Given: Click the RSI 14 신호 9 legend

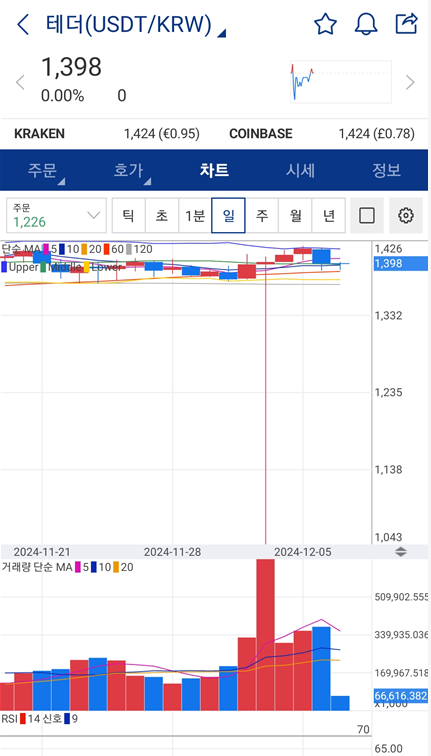Looking at the screenshot, I should (x=40, y=719).
